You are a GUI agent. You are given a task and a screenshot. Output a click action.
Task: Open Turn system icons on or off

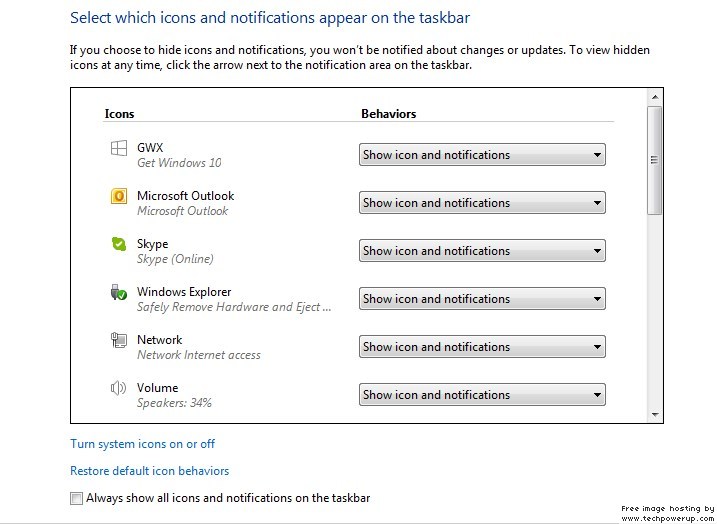[x=142, y=444]
